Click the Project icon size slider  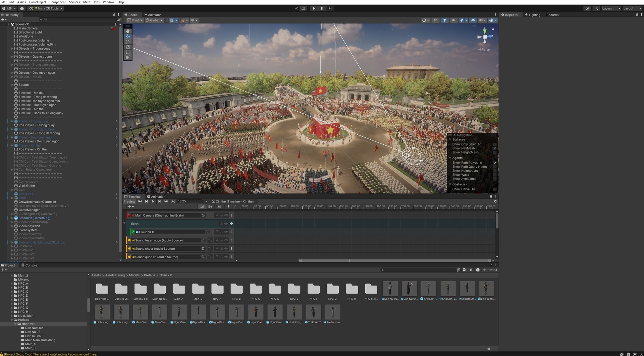click(x=488, y=349)
